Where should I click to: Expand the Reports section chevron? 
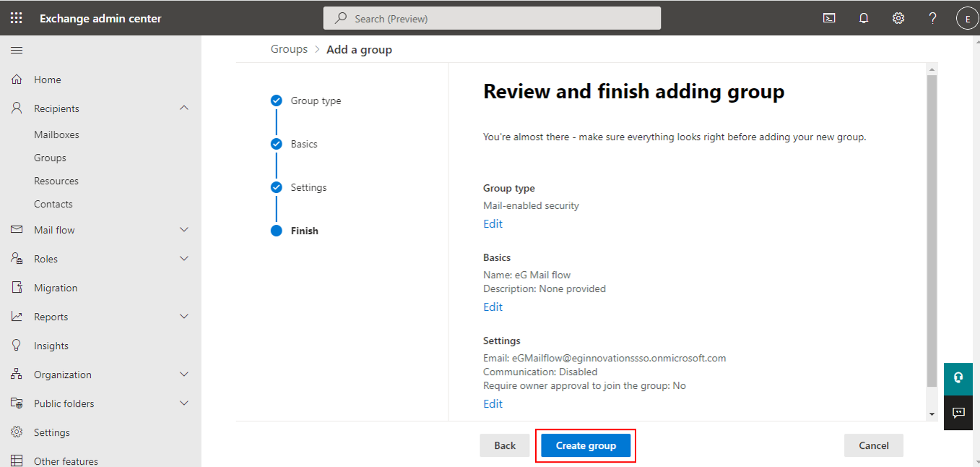pos(184,317)
